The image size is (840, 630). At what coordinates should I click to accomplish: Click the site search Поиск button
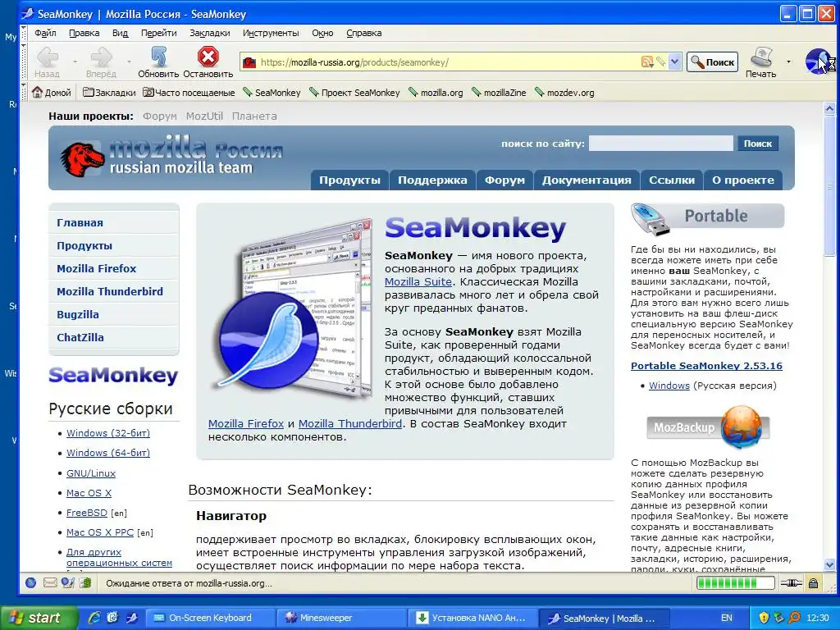coord(757,144)
